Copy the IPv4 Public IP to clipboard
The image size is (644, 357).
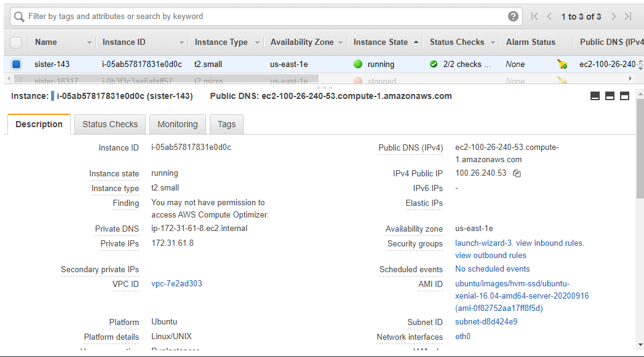coord(517,174)
